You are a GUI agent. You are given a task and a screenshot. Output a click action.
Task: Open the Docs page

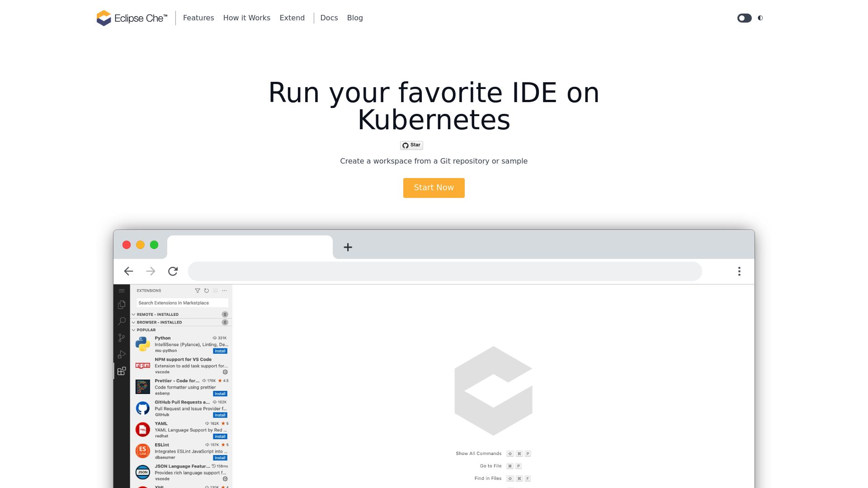coord(329,18)
